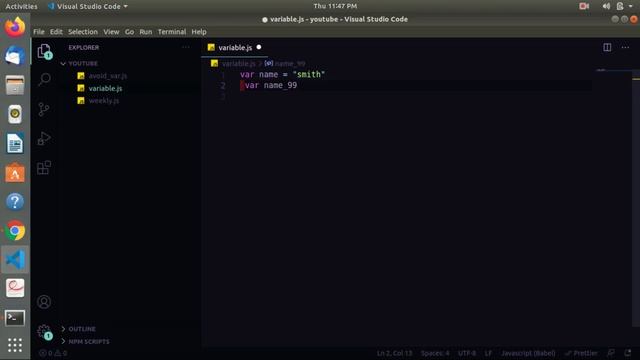
Task: Open the File menu
Action: coord(39,32)
